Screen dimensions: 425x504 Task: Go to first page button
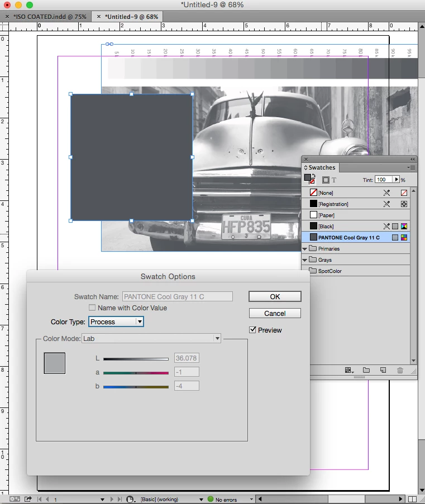39,499
